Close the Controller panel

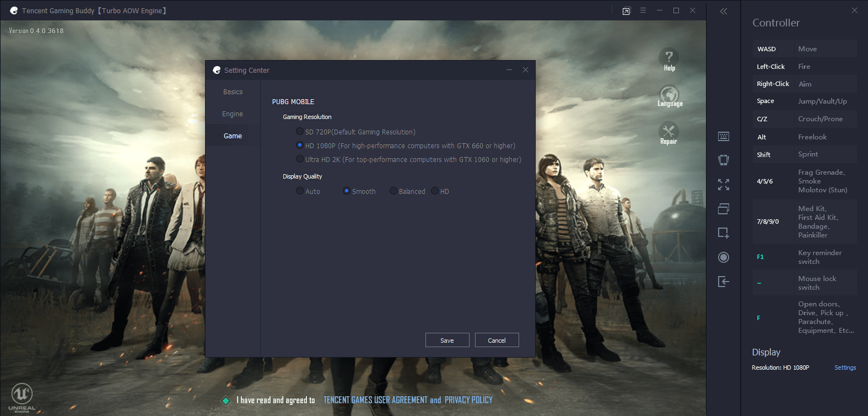855,10
